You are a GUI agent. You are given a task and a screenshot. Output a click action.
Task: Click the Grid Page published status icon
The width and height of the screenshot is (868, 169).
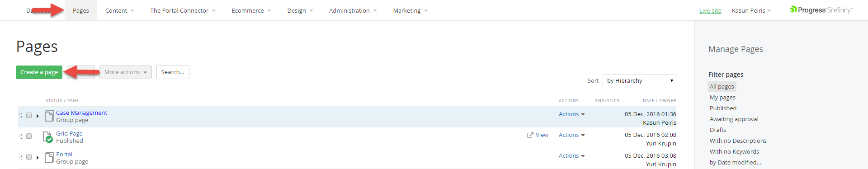48,137
